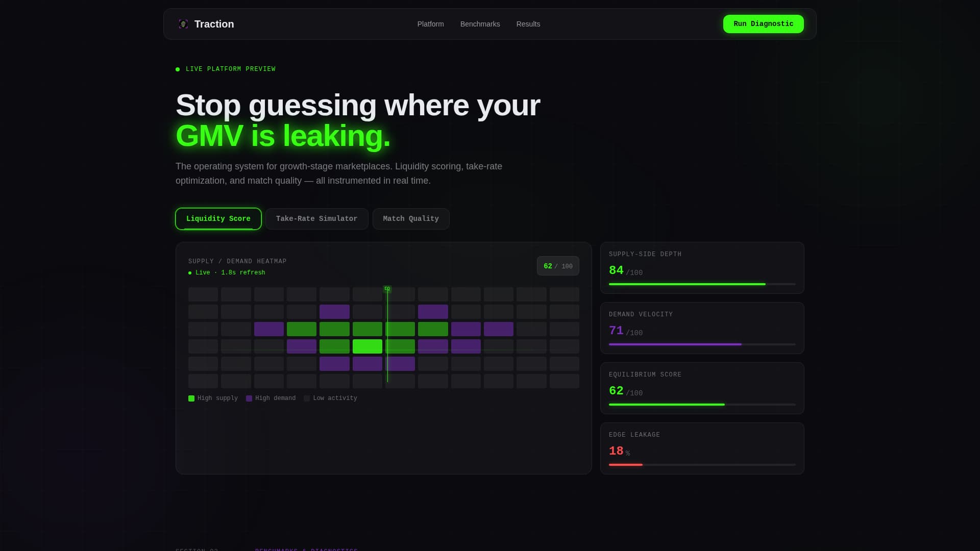This screenshot has width=980, height=551.
Task: Click the Live 1.8s refresh indicator
Action: click(227, 273)
